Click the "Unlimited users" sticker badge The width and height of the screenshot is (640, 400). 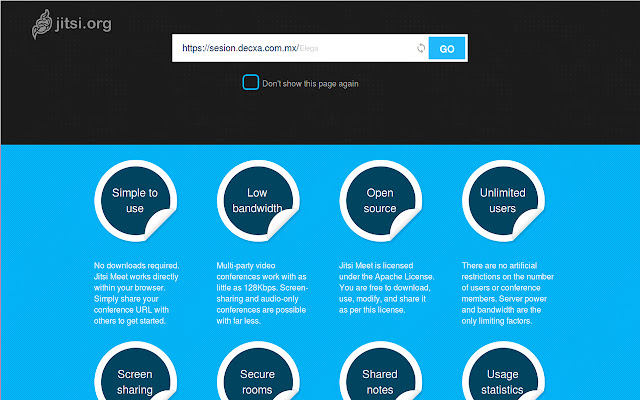tap(503, 201)
